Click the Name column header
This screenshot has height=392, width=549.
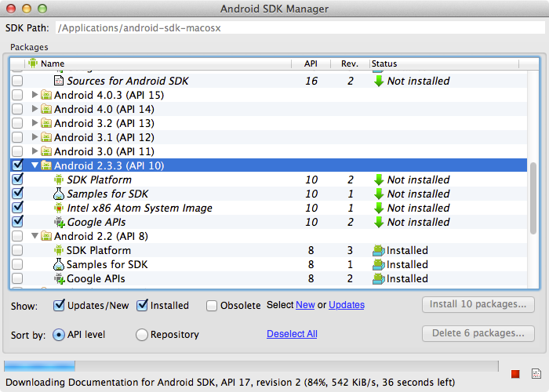158,64
